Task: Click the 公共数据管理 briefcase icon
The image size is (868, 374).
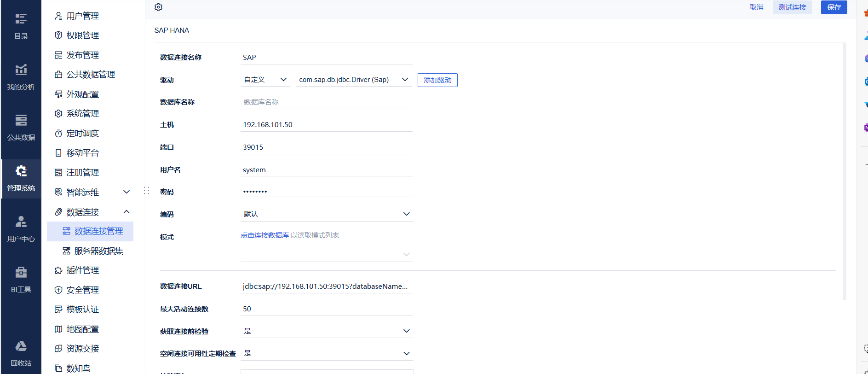Action: pyautogui.click(x=58, y=75)
